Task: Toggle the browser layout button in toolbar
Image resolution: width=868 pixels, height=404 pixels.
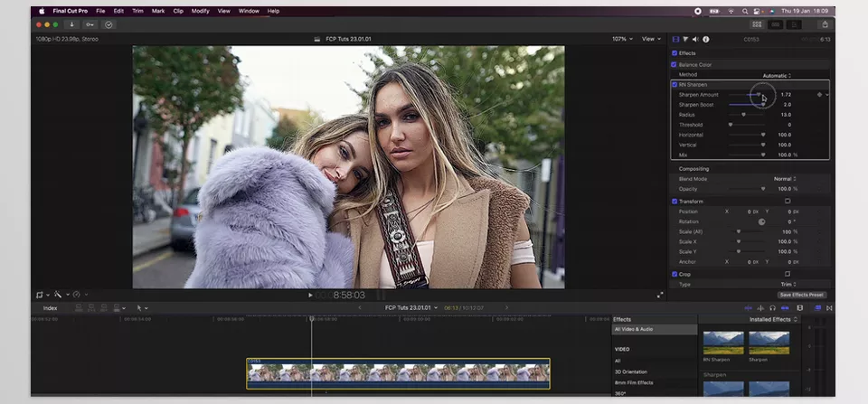Action: click(757, 24)
